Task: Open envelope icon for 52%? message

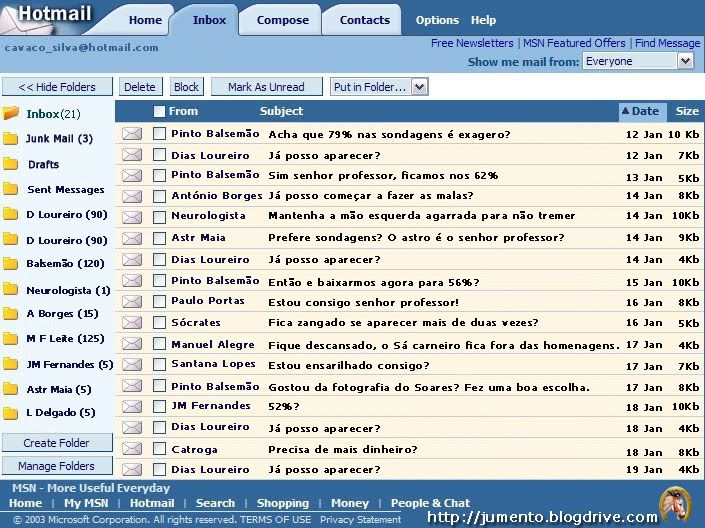Action: click(132, 407)
